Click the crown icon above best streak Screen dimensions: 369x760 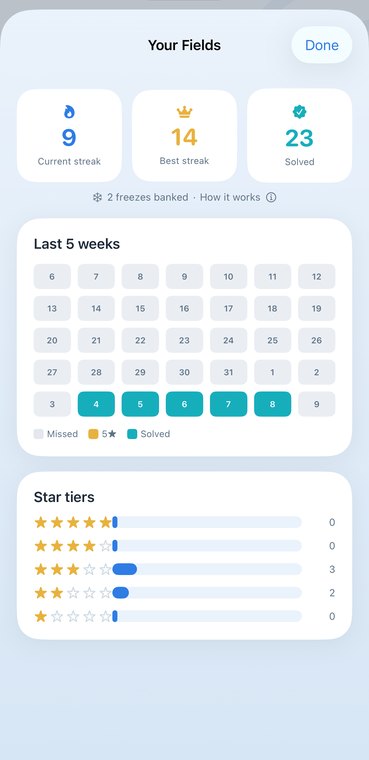(184, 112)
